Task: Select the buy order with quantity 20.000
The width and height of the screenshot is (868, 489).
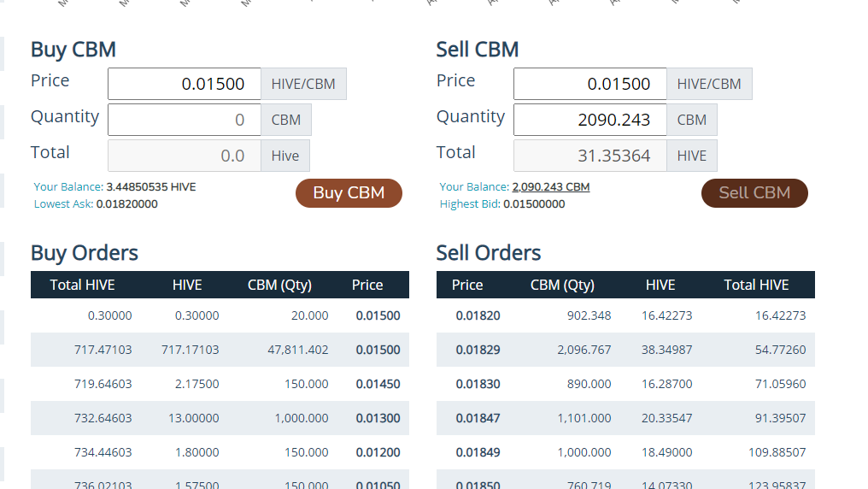Action: pos(220,315)
